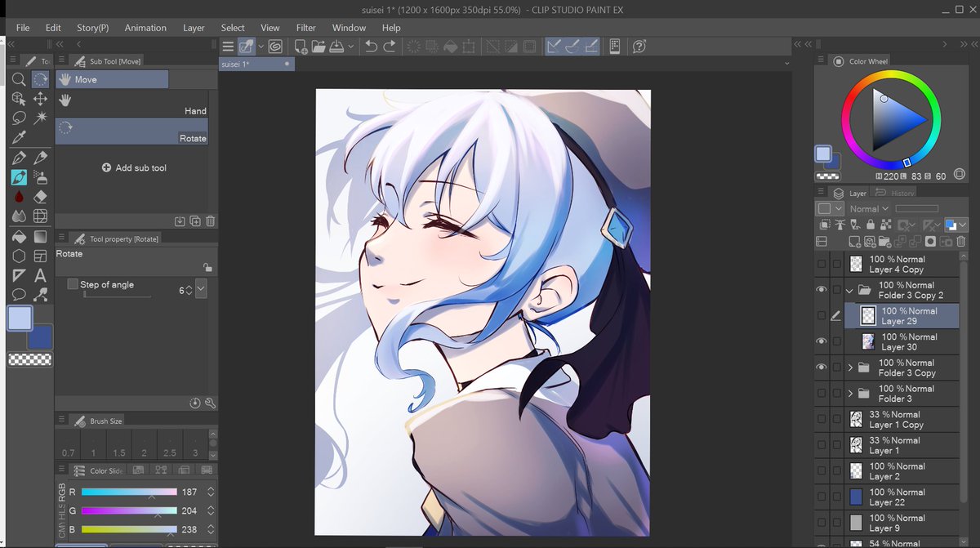This screenshot has width=980, height=548.
Task: Select the Auto select magic wand tool
Action: click(40, 118)
